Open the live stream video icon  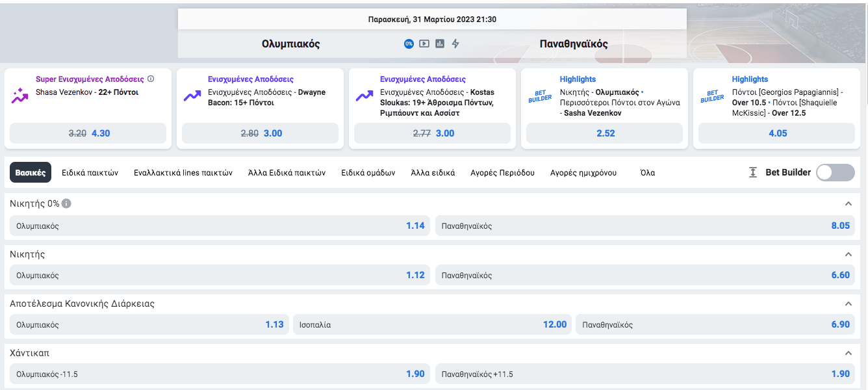pos(424,44)
